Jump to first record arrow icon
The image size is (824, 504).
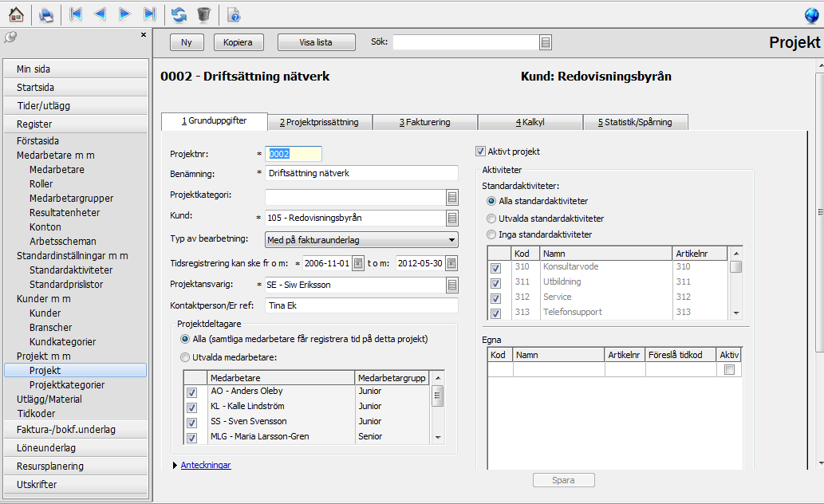click(x=76, y=14)
